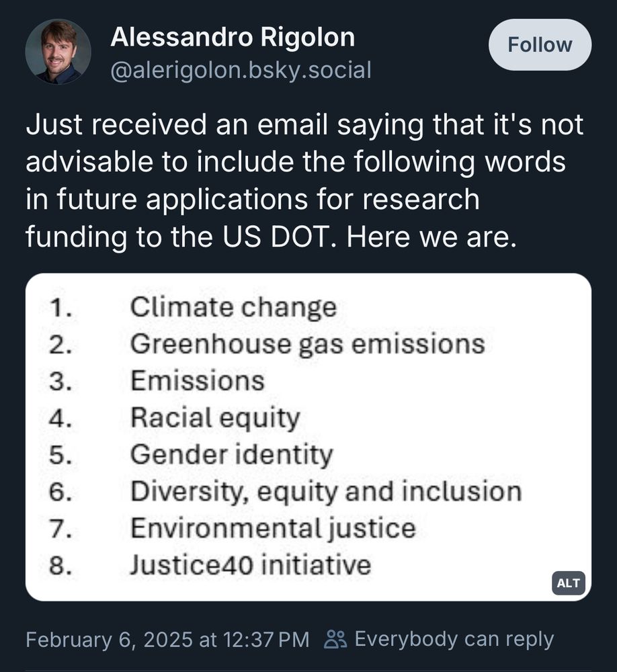The width and height of the screenshot is (617, 672).
Task: Open Alessandro Rigolon's profile avatar
Action: (58, 51)
